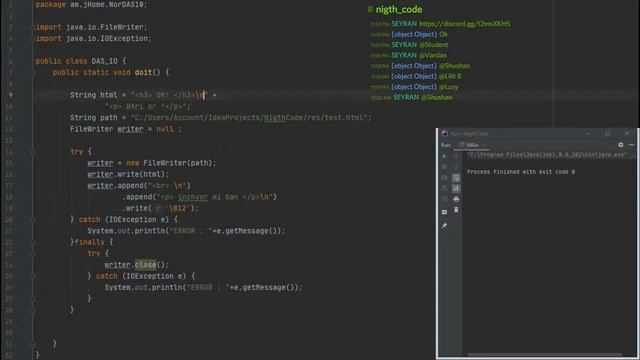The image size is (640, 360).
Task: Collapse the inner try block fold marker
Action: (x=33, y=253)
